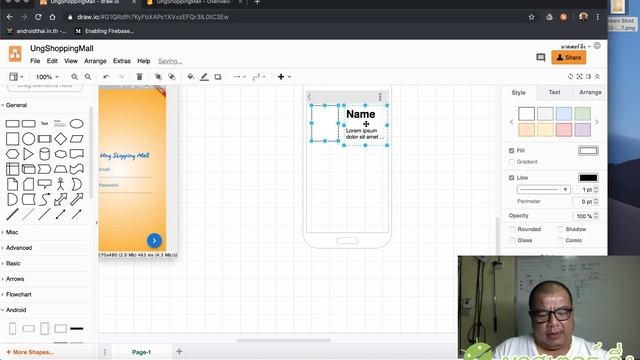Image resolution: width=640 pixels, height=360 pixels.
Task: Select the callout speech shape
Action: [44, 184]
